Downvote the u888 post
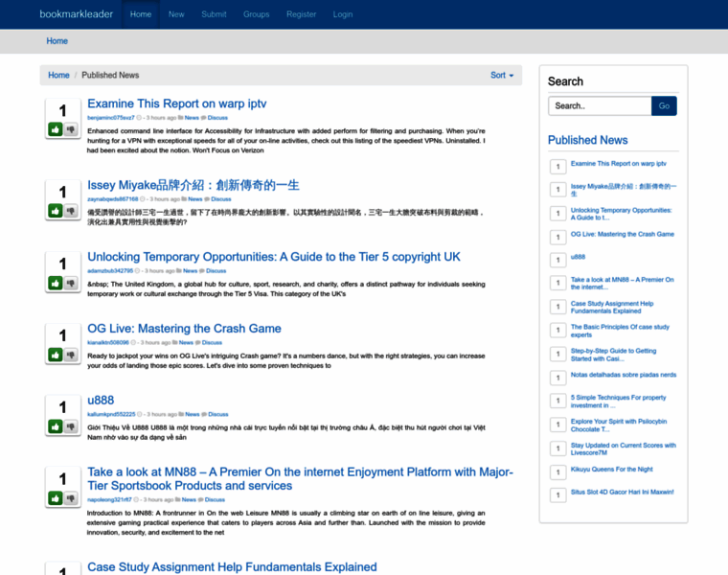Image resolution: width=728 pixels, height=575 pixels. click(x=71, y=426)
